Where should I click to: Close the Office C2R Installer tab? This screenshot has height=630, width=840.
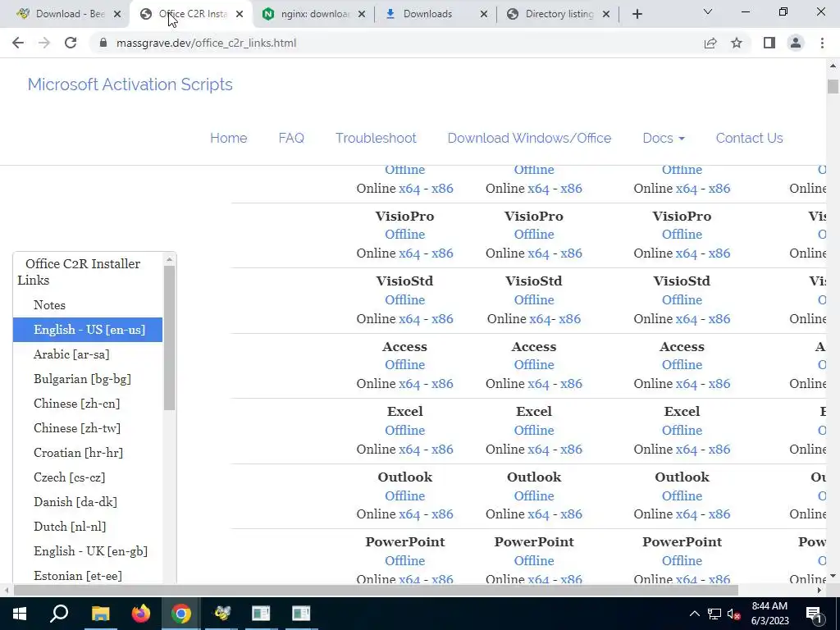coord(240,14)
